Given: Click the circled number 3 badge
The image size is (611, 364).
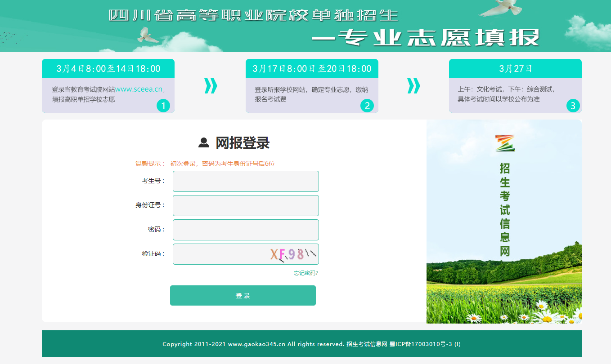Looking at the screenshot, I should click(573, 106).
